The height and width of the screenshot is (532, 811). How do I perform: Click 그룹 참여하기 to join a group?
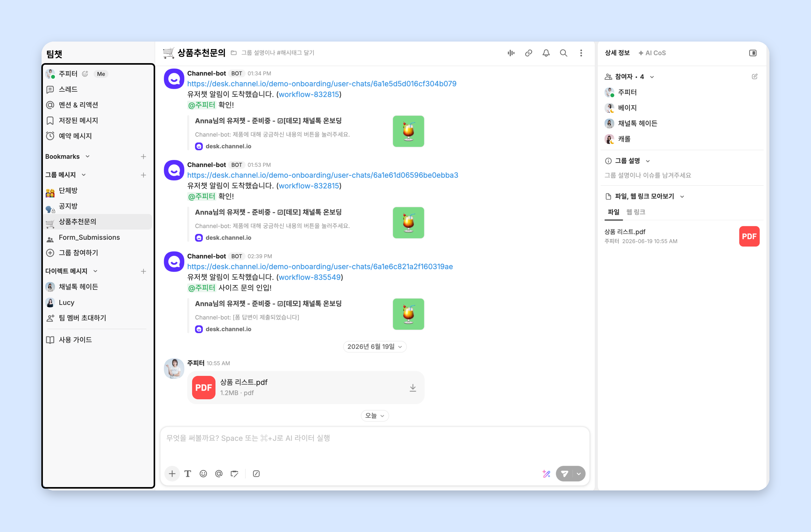98,253
